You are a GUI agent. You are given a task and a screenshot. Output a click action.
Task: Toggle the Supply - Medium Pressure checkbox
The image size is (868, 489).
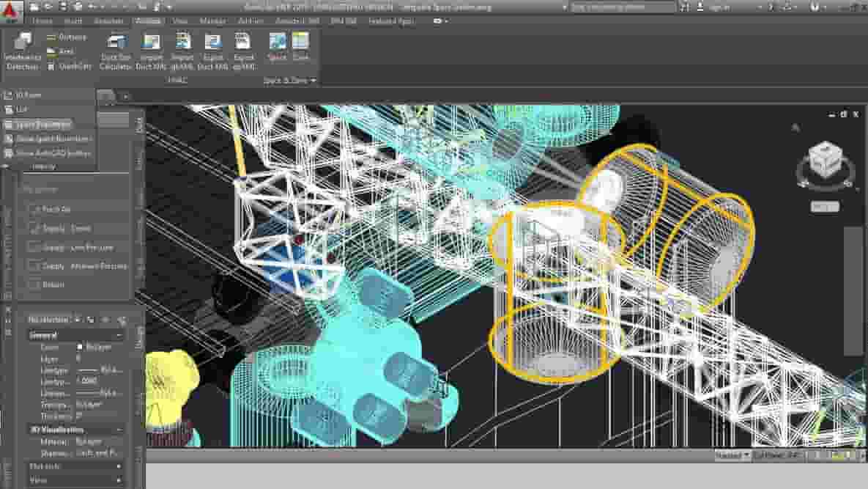(x=35, y=266)
